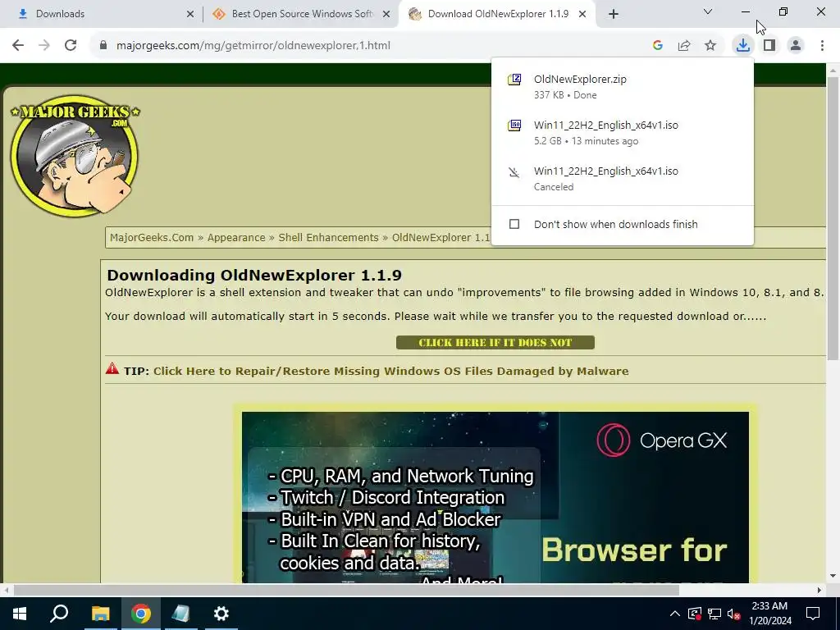840x630 pixels.
Task: Click the horizontal page scrollbar
Action: [346, 590]
